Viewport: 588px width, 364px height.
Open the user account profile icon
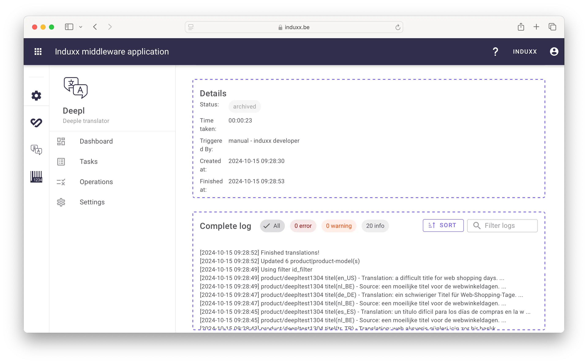[x=554, y=52]
